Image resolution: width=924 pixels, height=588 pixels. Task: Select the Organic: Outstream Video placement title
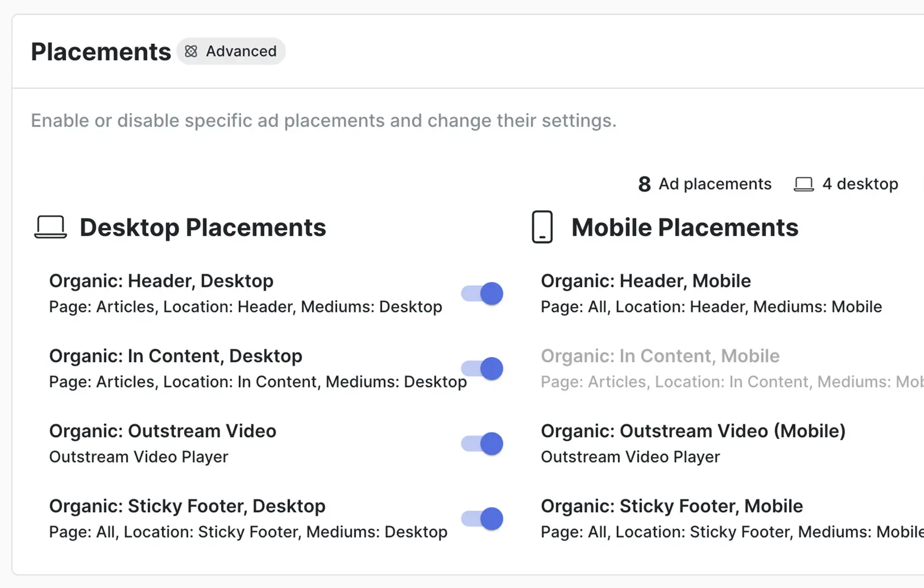[x=163, y=431]
